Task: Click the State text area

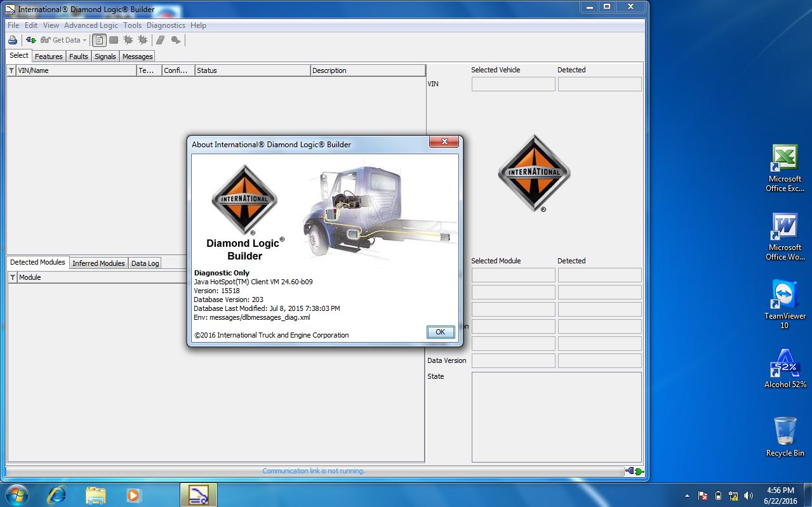Action: 557,417
